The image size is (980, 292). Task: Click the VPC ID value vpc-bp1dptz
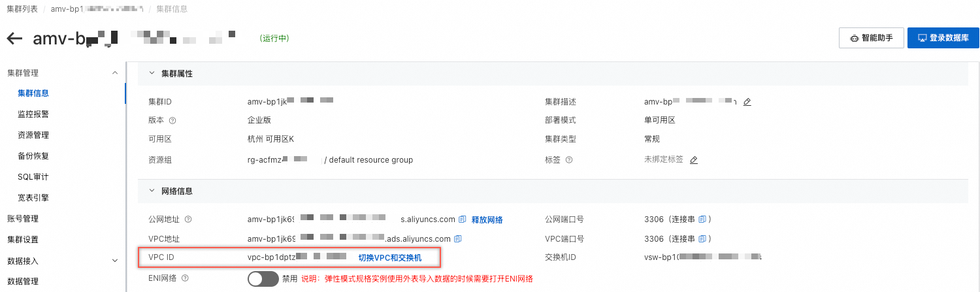click(297, 258)
